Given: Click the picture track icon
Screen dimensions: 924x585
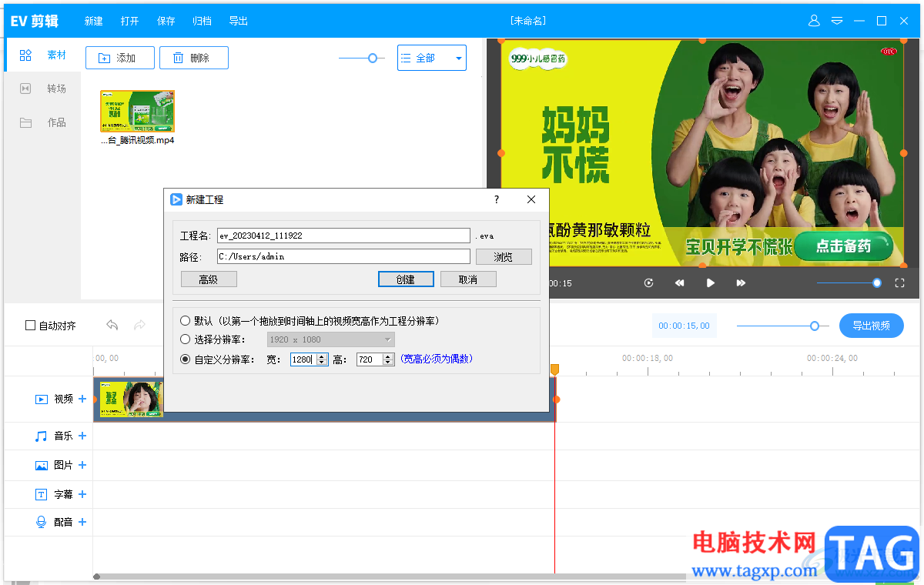Looking at the screenshot, I should [42, 466].
